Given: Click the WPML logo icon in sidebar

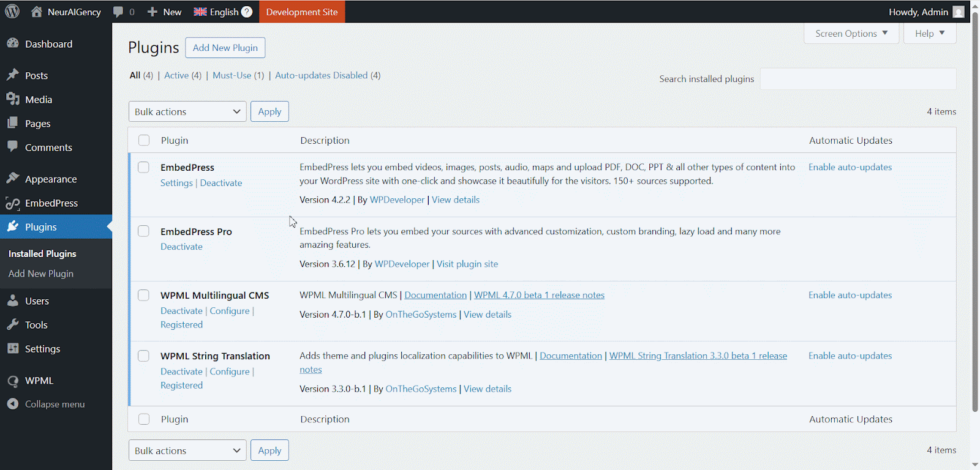Looking at the screenshot, I should 13,381.
